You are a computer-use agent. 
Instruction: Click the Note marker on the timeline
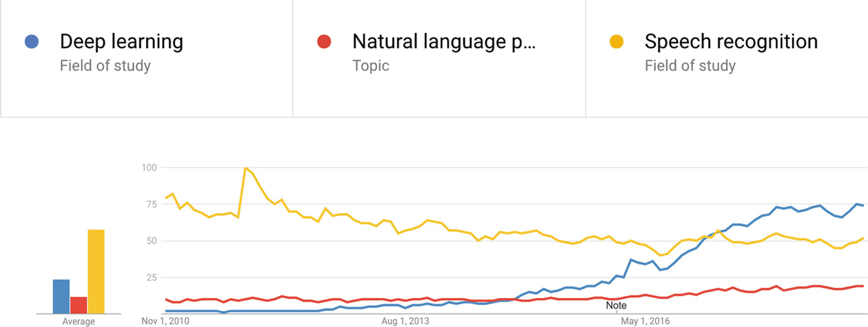pyautogui.click(x=616, y=306)
